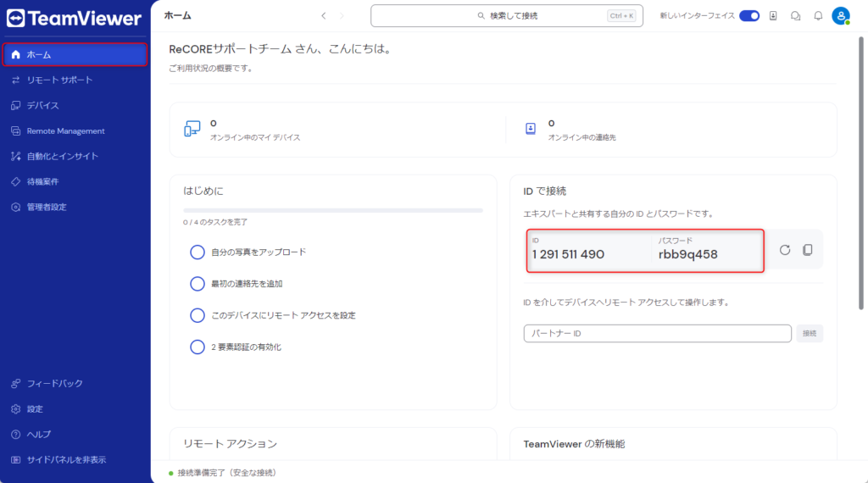The height and width of the screenshot is (483, 868).
Task: Open the chat icon in header
Action: (795, 16)
